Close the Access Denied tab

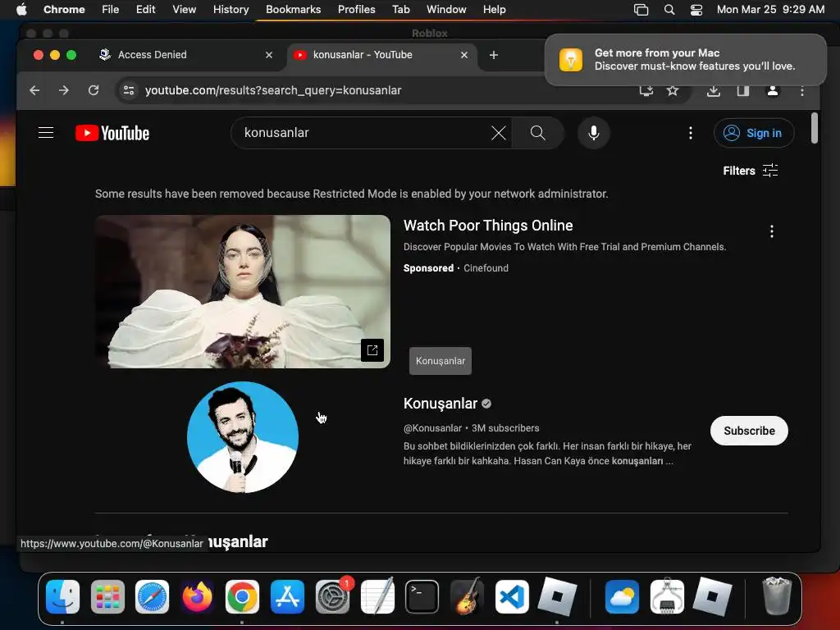pos(269,55)
